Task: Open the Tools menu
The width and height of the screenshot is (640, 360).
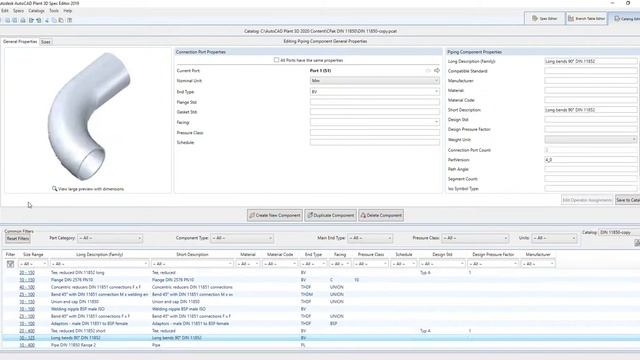Action: pyautogui.click(x=54, y=11)
